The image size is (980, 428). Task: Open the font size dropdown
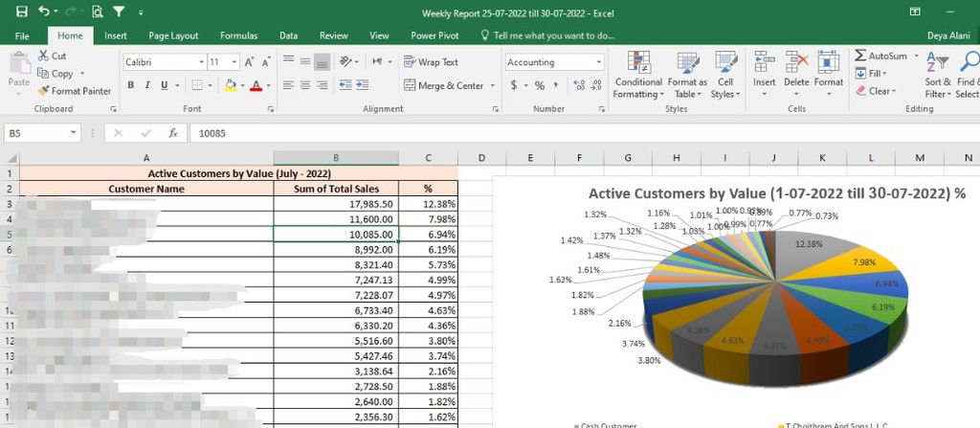pos(235,62)
